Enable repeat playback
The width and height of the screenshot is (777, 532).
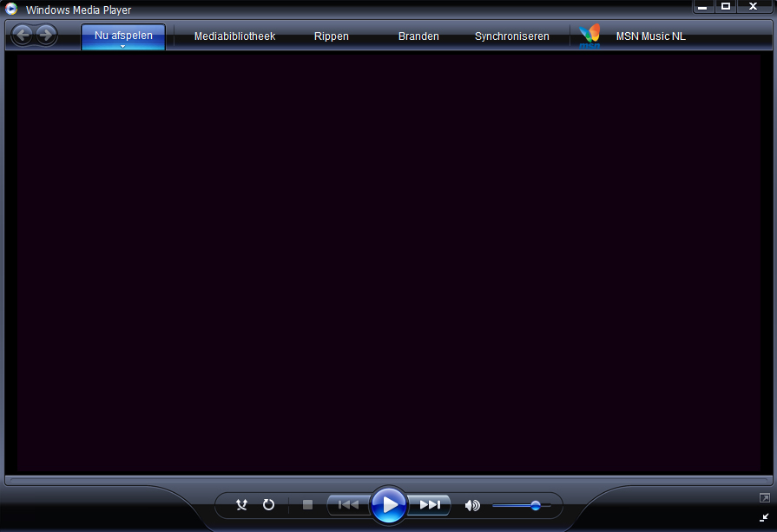tap(268, 504)
